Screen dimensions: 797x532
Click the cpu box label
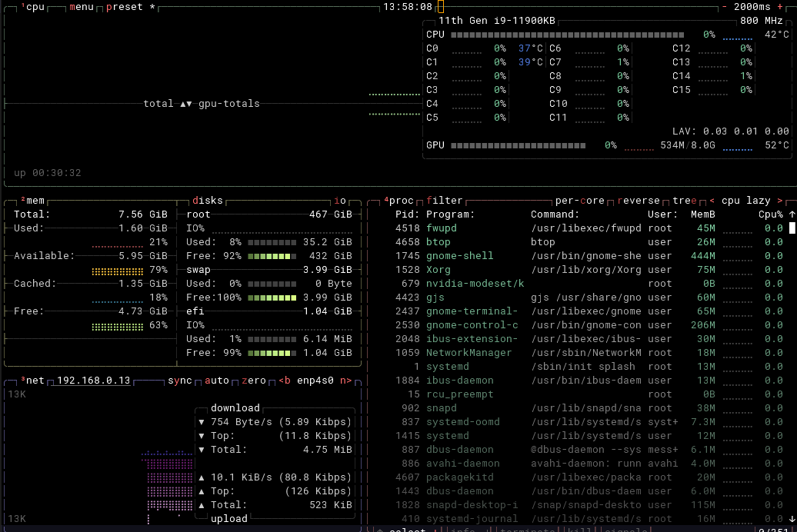33,7
